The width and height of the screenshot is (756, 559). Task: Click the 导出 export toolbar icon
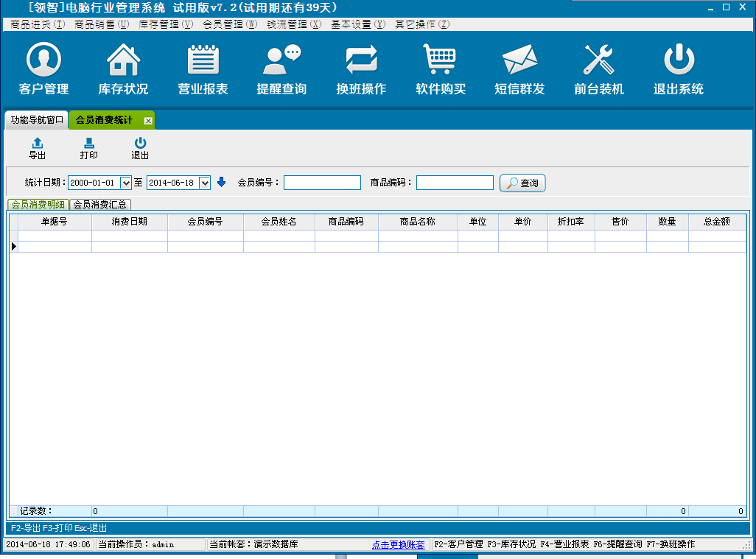[x=38, y=148]
